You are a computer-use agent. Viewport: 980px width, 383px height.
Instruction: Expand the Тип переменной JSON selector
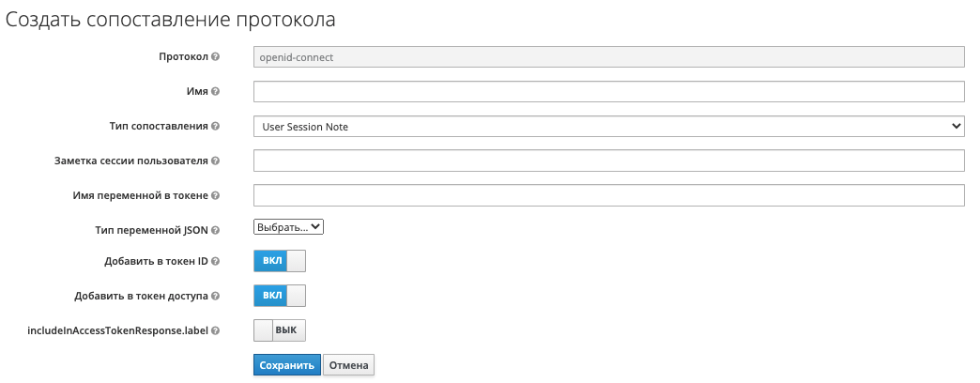(x=288, y=227)
